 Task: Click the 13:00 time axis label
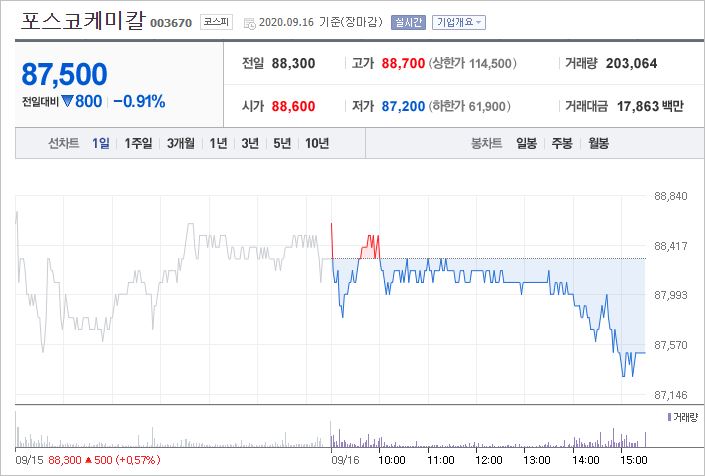coord(536,460)
